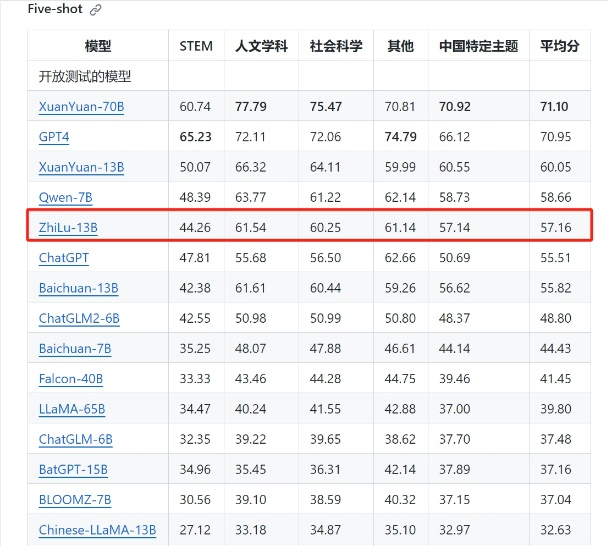This screenshot has height=547, width=609.
Task: Follow the XuanYuan-13B link
Action: pyautogui.click(x=82, y=167)
